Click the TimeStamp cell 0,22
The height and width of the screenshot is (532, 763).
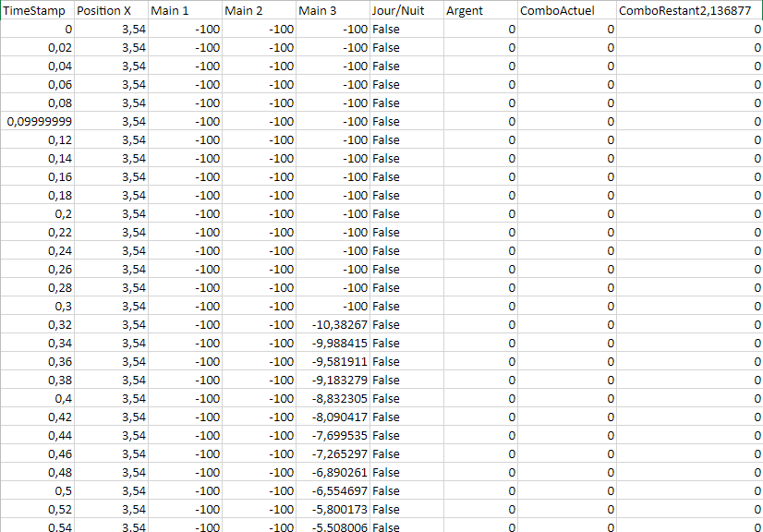(x=38, y=233)
